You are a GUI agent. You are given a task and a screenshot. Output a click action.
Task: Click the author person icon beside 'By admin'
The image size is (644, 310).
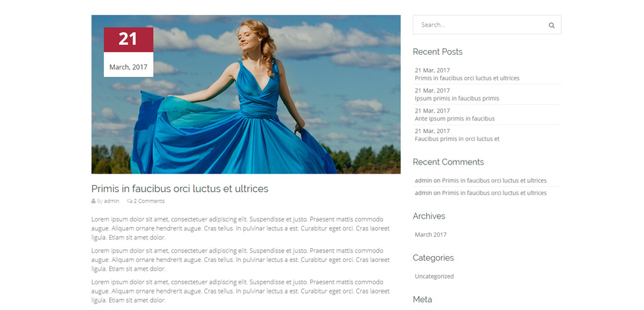point(93,201)
